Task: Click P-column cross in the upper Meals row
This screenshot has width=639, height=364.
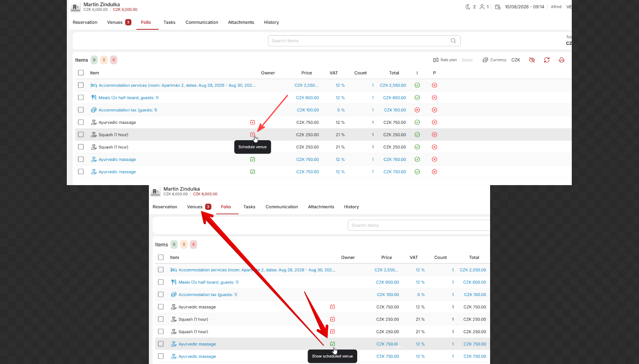Action: tap(435, 98)
